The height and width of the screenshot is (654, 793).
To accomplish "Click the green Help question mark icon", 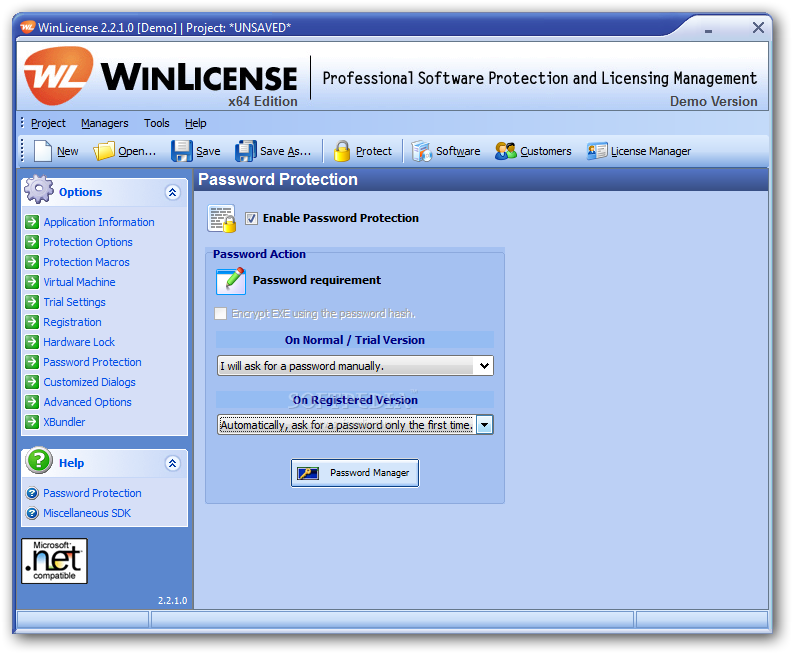I will [39, 460].
